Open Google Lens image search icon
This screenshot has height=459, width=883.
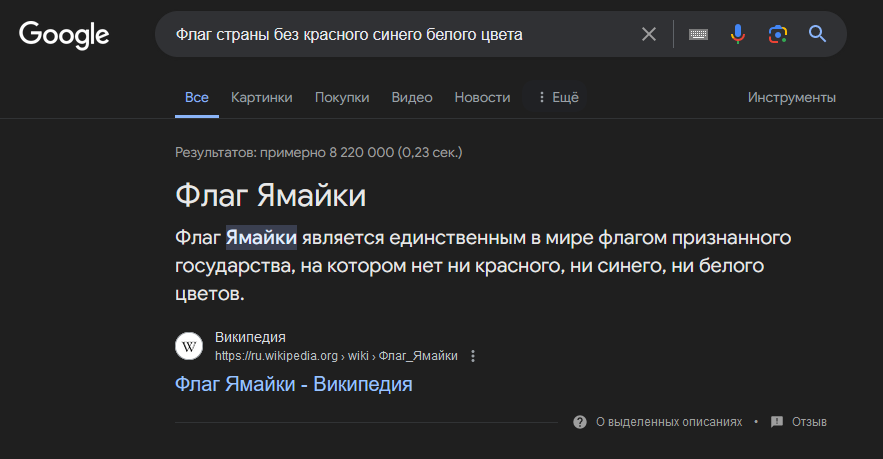click(x=778, y=34)
